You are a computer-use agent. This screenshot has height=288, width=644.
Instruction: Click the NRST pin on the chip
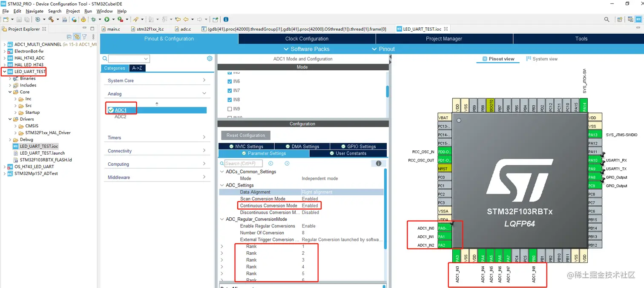point(444,169)
